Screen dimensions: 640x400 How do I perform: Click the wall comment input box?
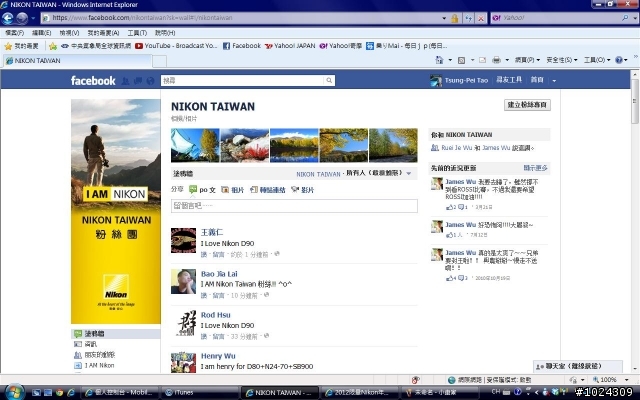(294, 206)
